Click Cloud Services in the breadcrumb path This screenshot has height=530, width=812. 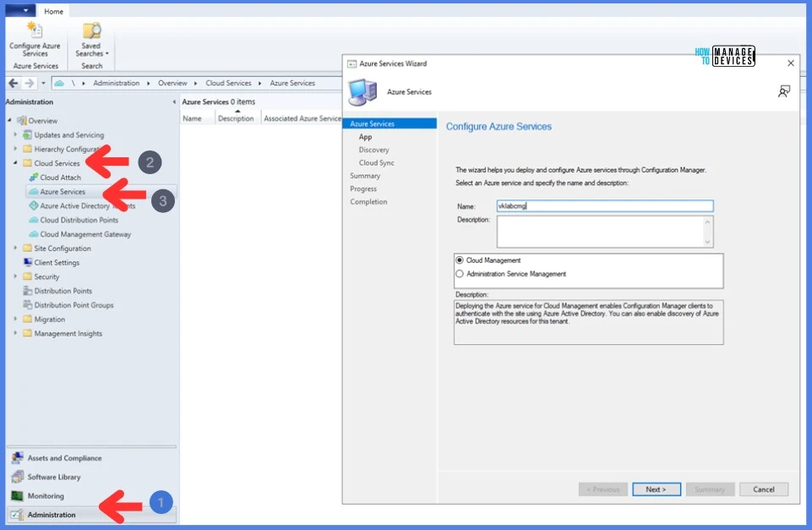tap(228, 83)
